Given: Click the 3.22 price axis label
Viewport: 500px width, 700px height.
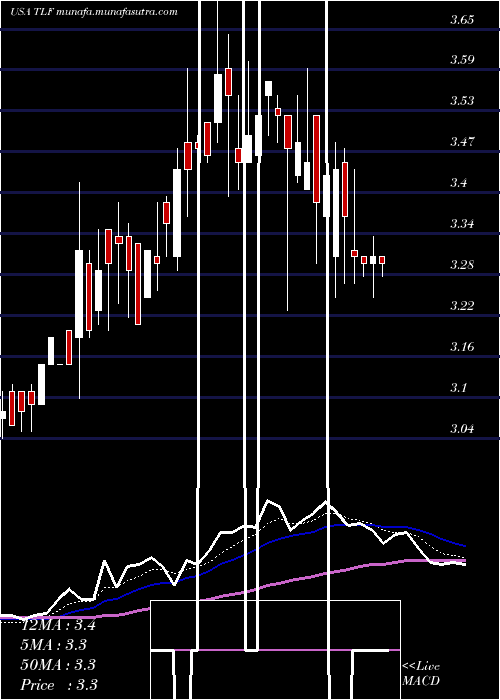Looking at the screenshot, I should tap(462, 306).
